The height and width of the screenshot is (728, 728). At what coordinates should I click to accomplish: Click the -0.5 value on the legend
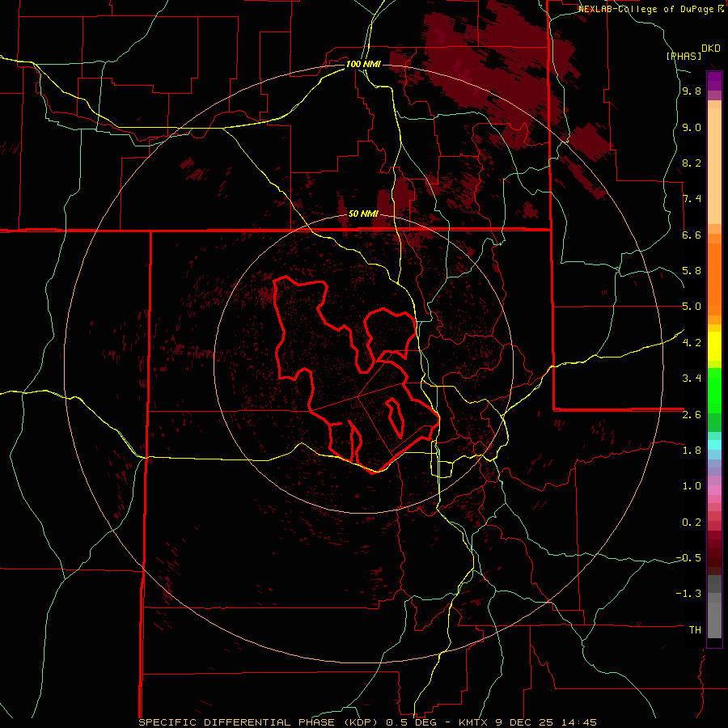688,557
